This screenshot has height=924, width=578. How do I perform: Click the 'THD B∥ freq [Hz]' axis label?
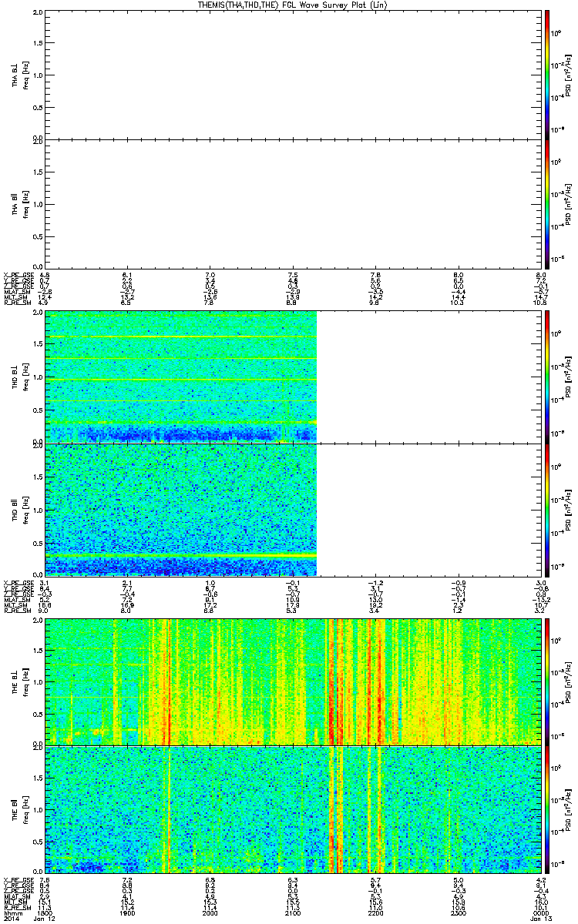tap(19, 510)
